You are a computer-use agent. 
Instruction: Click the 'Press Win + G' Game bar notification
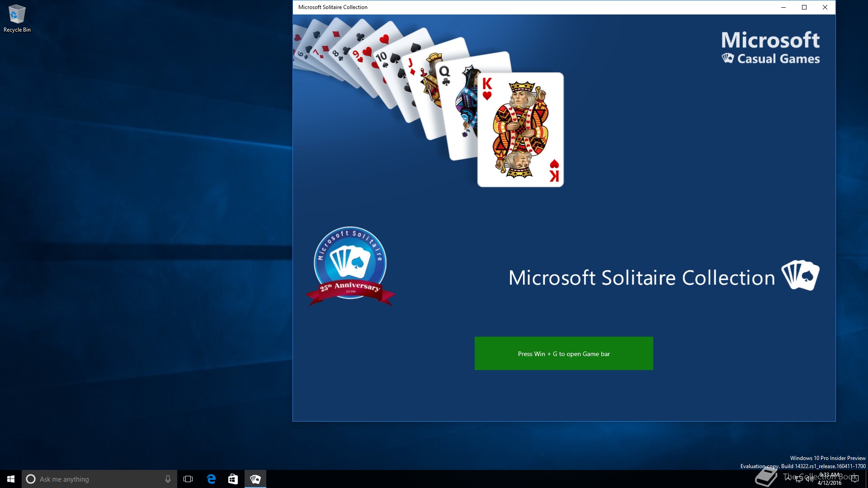click(564, 353)
